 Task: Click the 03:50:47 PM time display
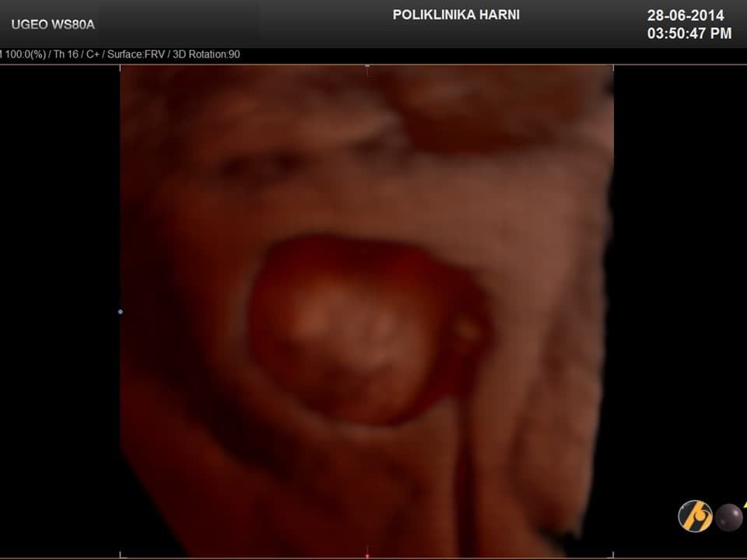pos(689,33)
